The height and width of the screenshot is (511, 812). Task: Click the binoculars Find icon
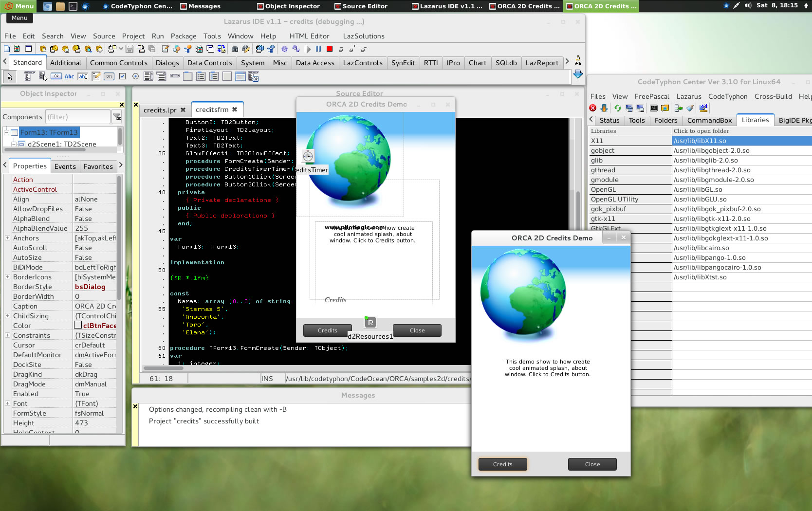pyautogui.click(x=235, y=49)
